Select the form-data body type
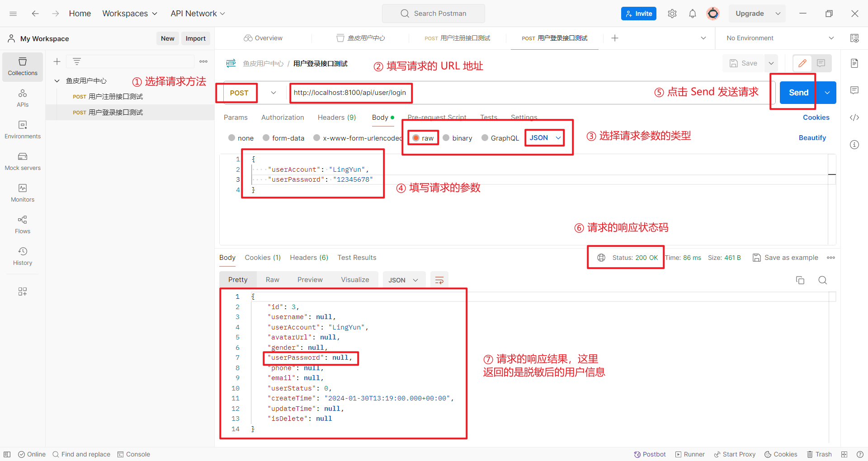 [x=266, y=138]
